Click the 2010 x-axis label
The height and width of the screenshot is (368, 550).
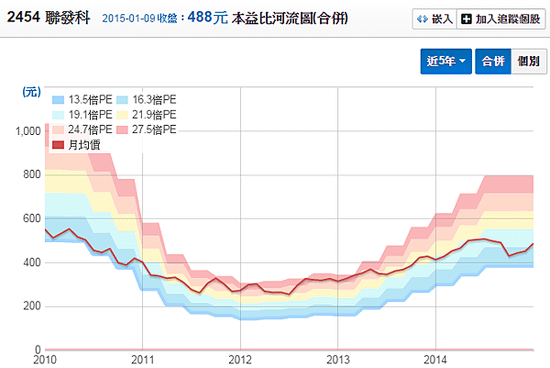pyautogui.click(x=45, y=360)
